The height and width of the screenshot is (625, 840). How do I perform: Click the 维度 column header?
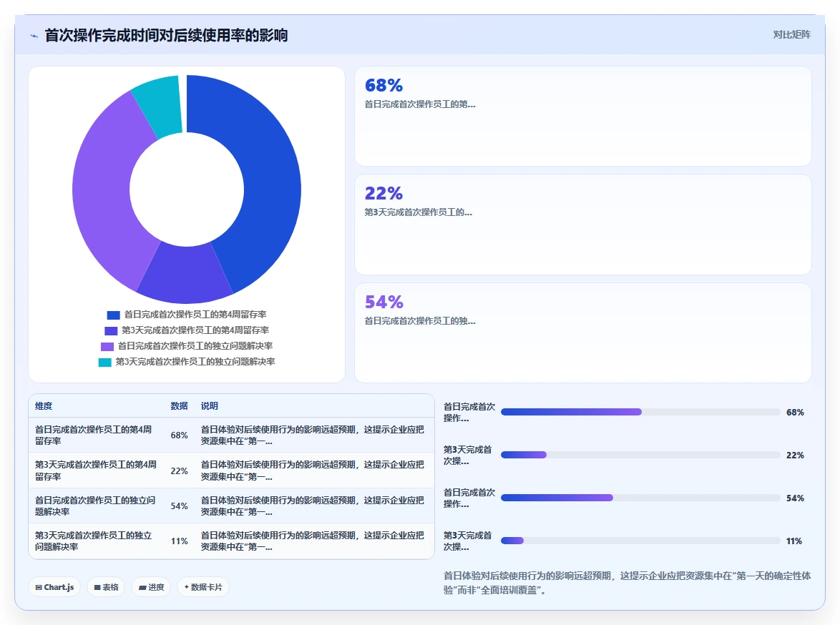pyautogui.click(x=44, y=406)
